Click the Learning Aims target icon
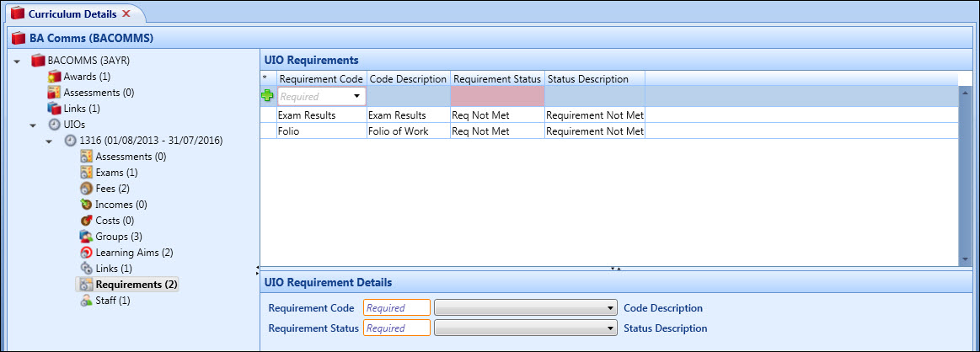Viewport: 980px width, 352px height. (x=86, y=253)
